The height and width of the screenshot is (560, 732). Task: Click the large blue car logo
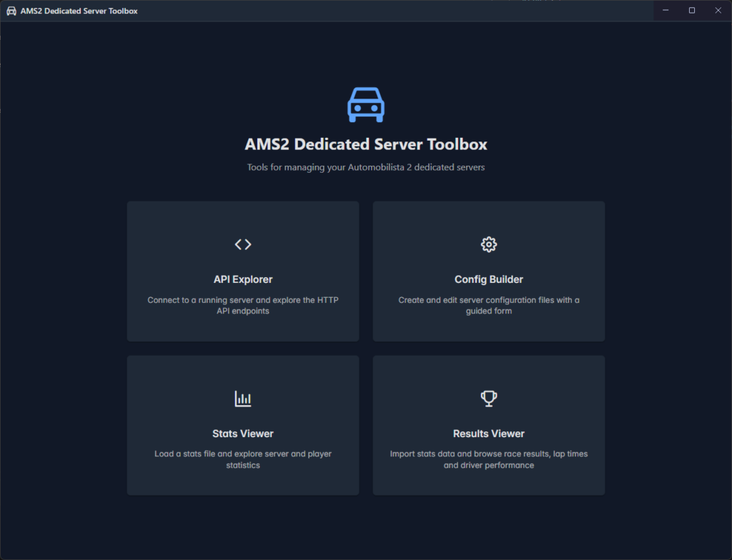(366, 105)
